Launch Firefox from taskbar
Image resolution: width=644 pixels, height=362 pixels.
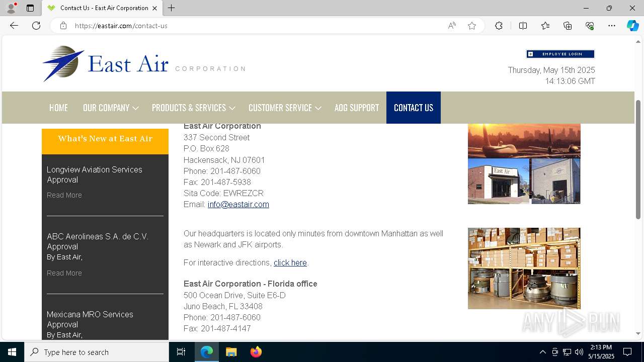point(256,352)
